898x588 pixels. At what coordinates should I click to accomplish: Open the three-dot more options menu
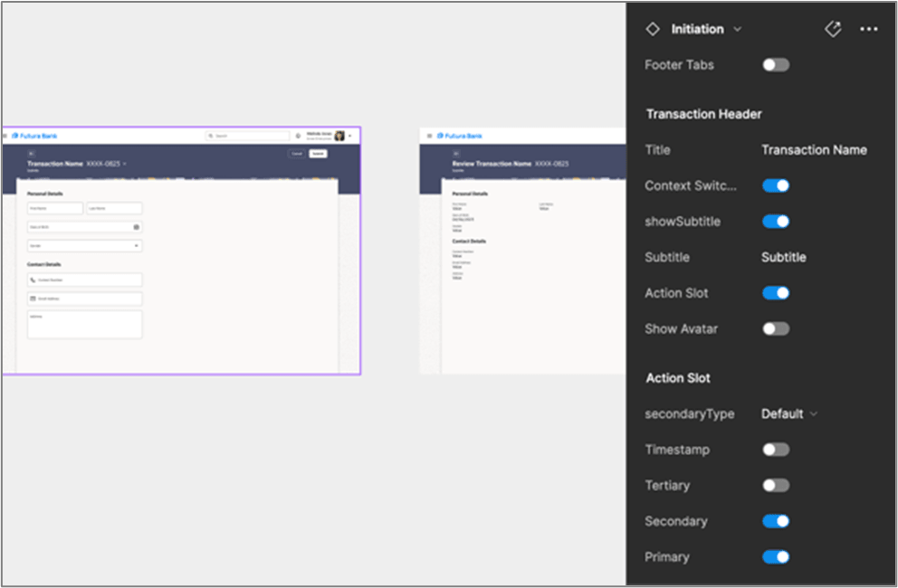pyautogui.click(x=869, y=29)
